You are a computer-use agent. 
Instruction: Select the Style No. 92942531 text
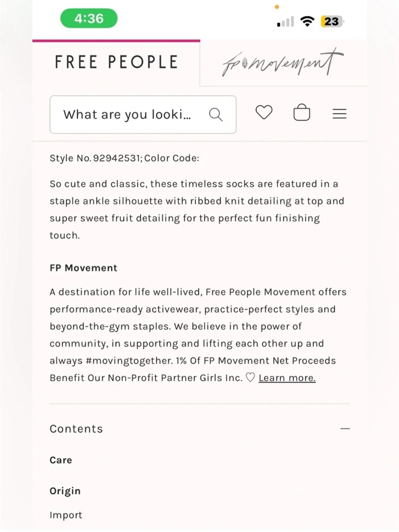click(95, 158)
